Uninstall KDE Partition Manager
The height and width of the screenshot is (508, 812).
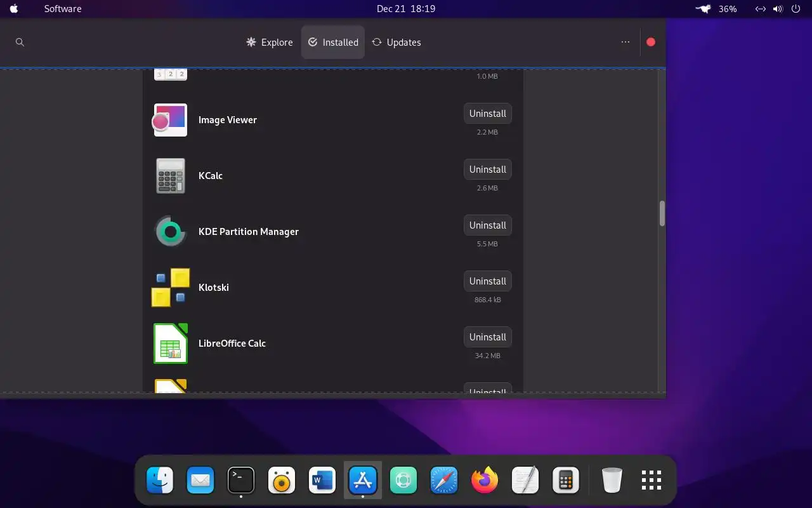click(488, 225)
